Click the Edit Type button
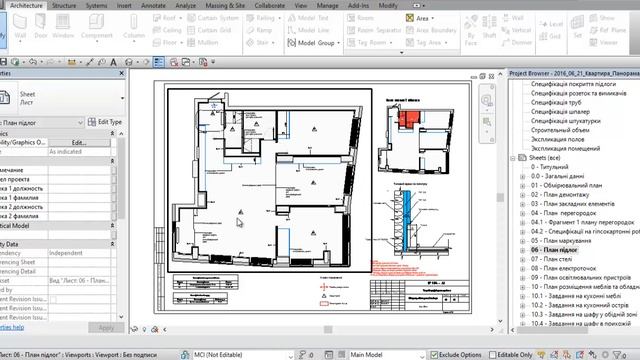Image resolution: width=640 pixels, height=360 pixels. tap(105, 122)
